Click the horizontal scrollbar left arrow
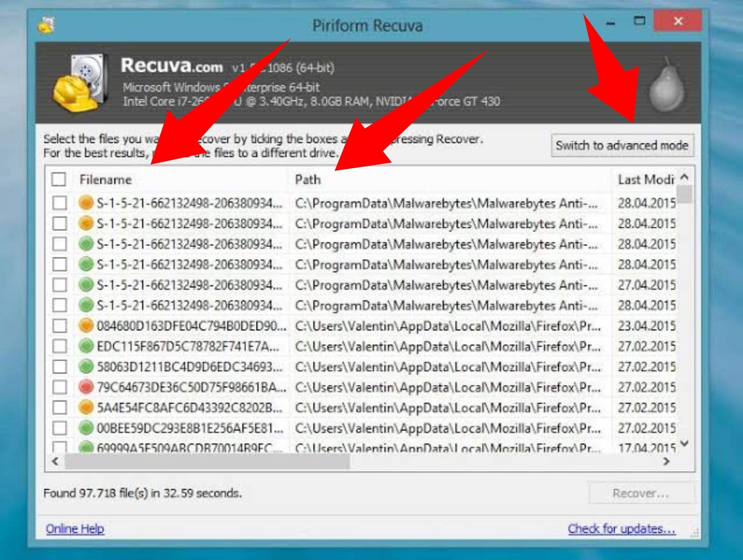The image size is (743, 560). pos(55,461)
